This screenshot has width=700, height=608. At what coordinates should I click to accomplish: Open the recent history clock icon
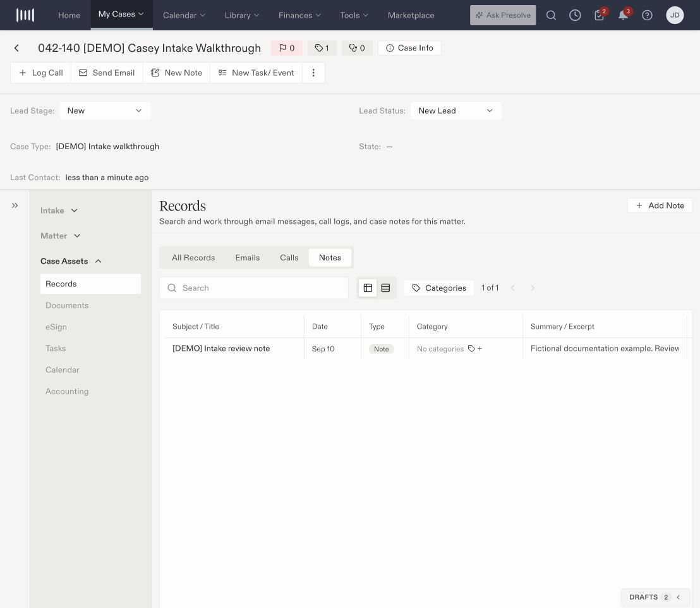click(x=575, y=15)
